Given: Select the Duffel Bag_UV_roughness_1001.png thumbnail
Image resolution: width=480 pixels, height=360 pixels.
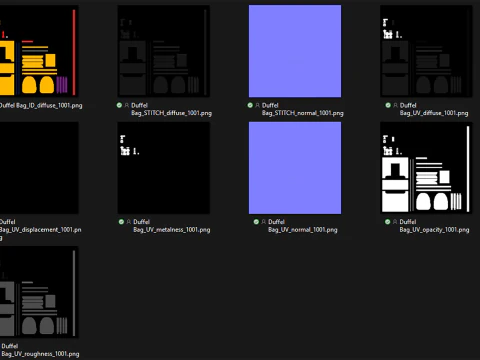Looking at the screenshot, I should [x=39, y=292].
